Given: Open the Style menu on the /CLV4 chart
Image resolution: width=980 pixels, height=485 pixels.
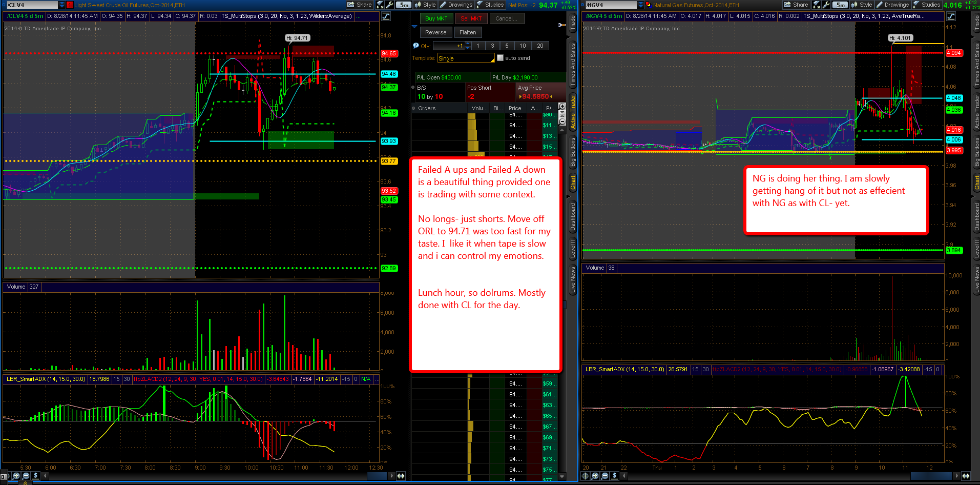Looking at the screenshot, I should 426,5.
